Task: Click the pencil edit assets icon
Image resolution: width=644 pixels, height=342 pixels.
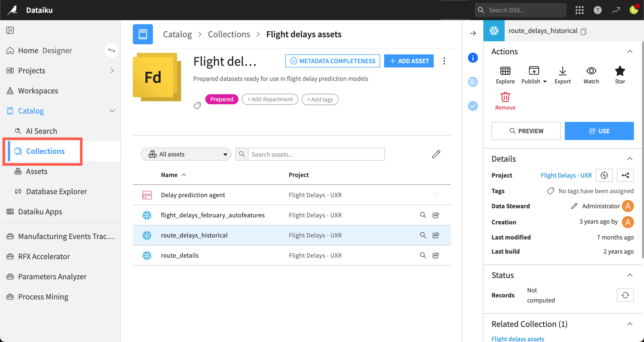Action: (x=436, y=154)
